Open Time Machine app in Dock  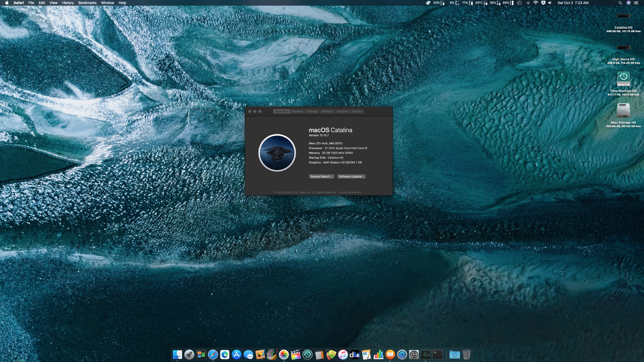tap(308, 355)
